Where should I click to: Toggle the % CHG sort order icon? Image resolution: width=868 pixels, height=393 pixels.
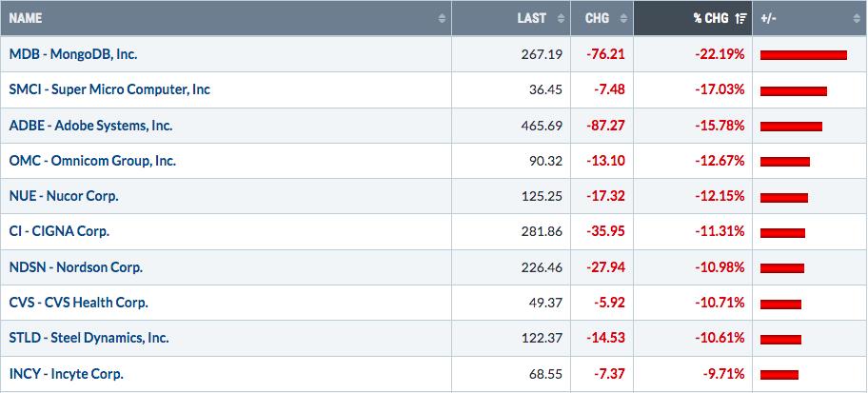741,18
